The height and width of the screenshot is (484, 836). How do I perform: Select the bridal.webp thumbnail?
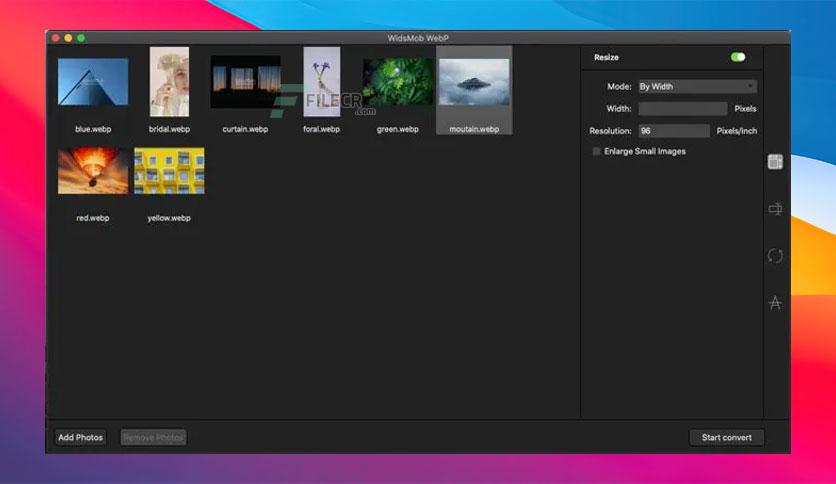[169, 82]
